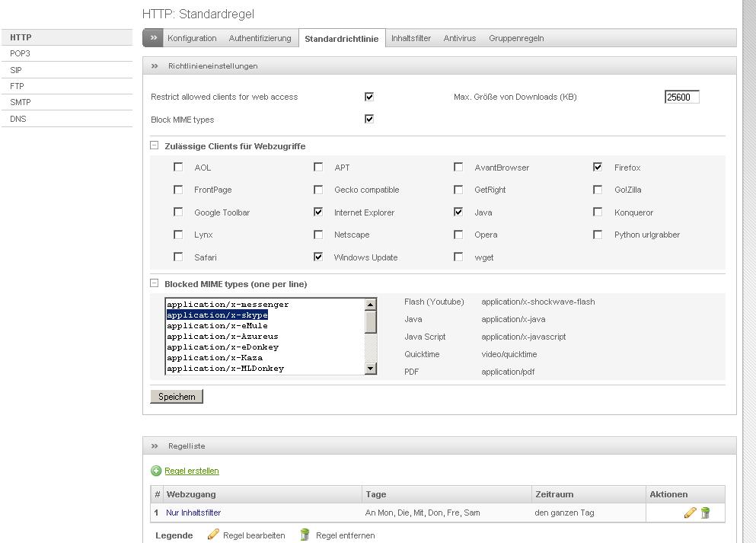This screenshot has height=543, width=756.
Task: Select application/x-eMule in the MIME list
Action: click(x=217, y=325)
